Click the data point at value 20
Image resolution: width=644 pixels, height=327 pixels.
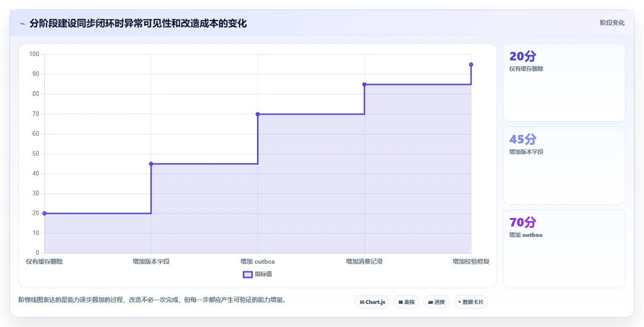44,213
